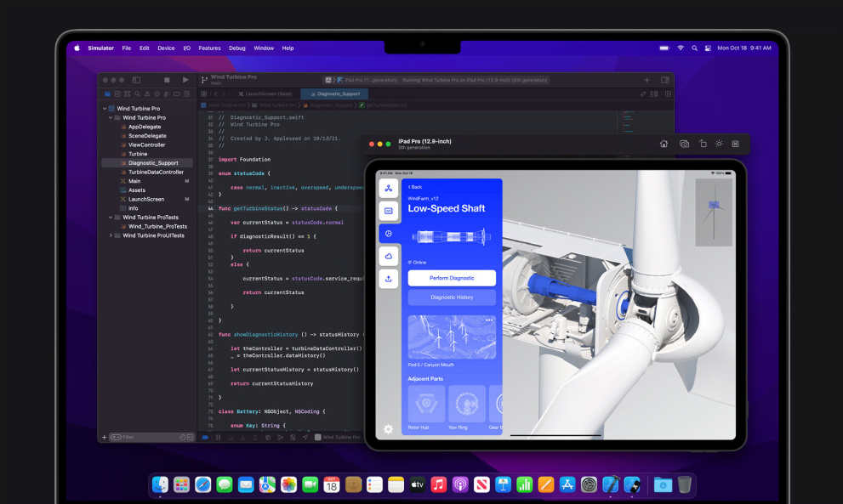Select the cloud icon in the app sidebar
843x504 pixels.
387,257
